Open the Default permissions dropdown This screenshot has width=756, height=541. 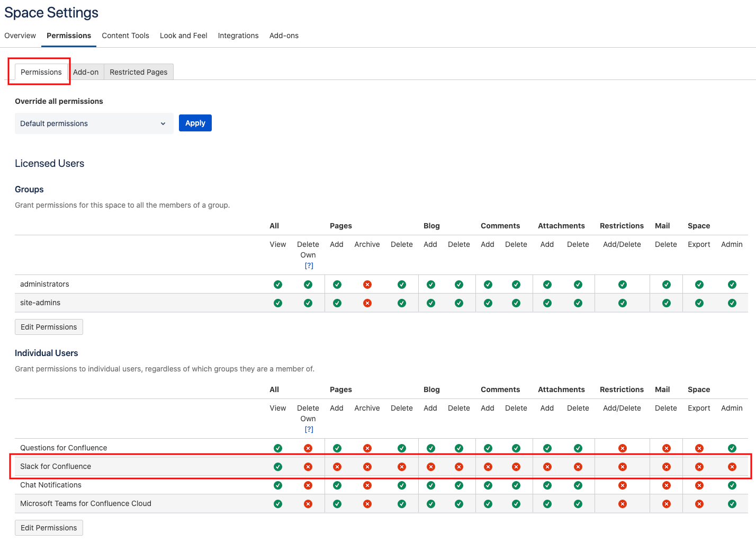click(x=94, y=123)
